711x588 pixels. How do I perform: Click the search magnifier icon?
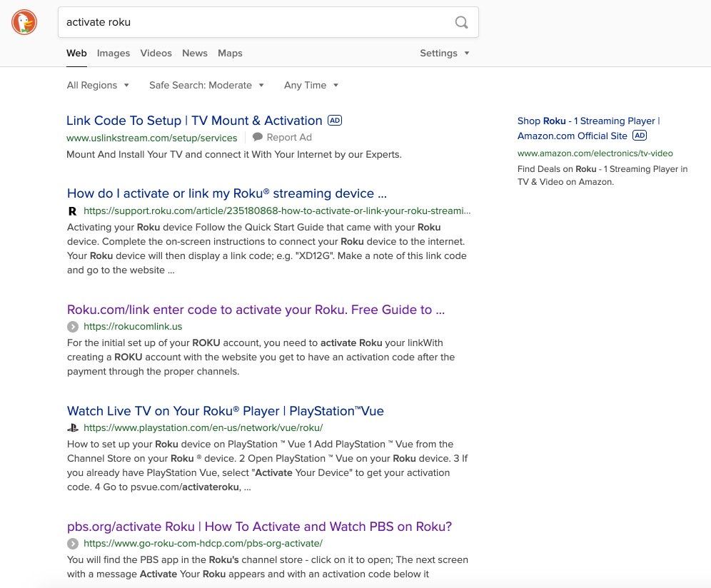(x=461, y=22)
